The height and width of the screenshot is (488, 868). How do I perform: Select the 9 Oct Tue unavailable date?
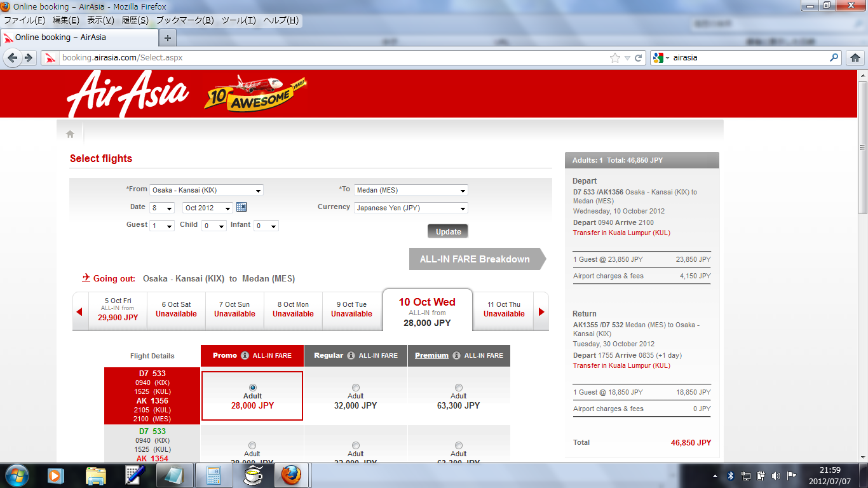(x=351, y=311)
